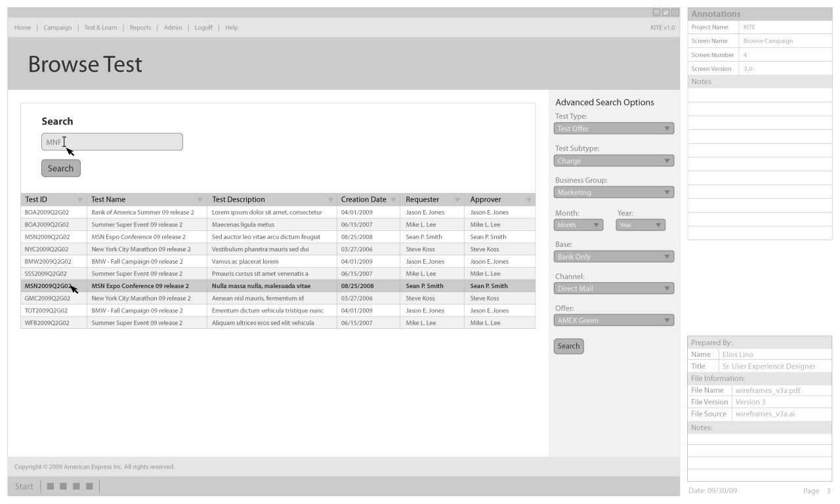The image size is (840, 504).
Task: Click the Start button in taskbar
Action: (24, 486)
